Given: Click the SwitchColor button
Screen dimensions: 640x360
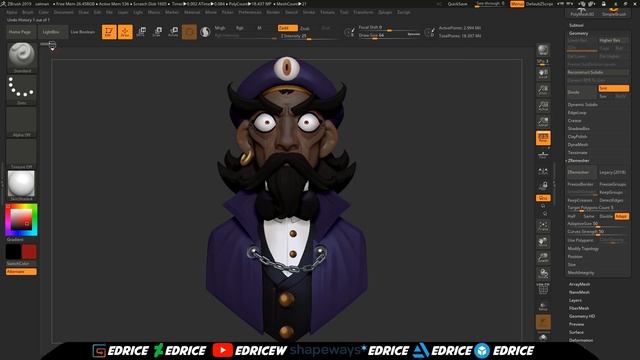Looking at the screenshot, I should pyautogui.click(x=18, y=264).
